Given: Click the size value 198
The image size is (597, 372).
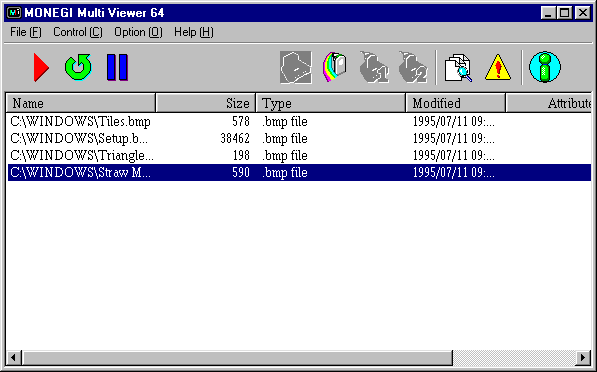Looking at the screenshot, I should point(241,155).
